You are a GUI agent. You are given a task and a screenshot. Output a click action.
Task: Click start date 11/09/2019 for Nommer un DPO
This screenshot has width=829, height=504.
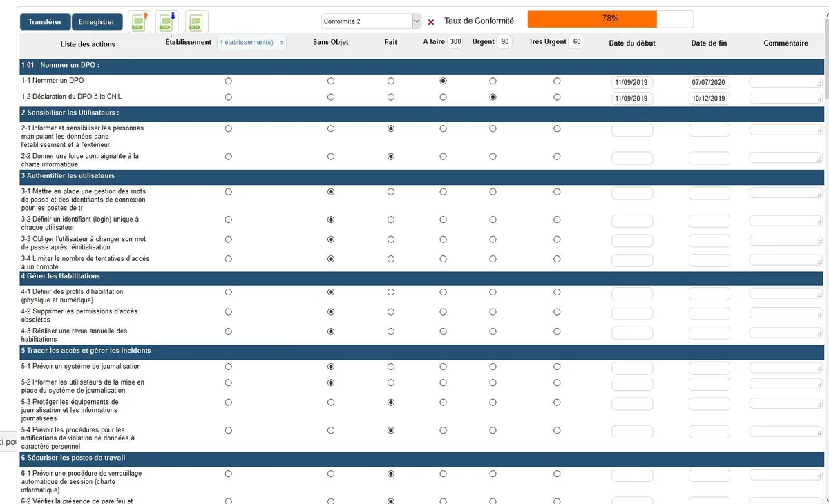(632, 83)
